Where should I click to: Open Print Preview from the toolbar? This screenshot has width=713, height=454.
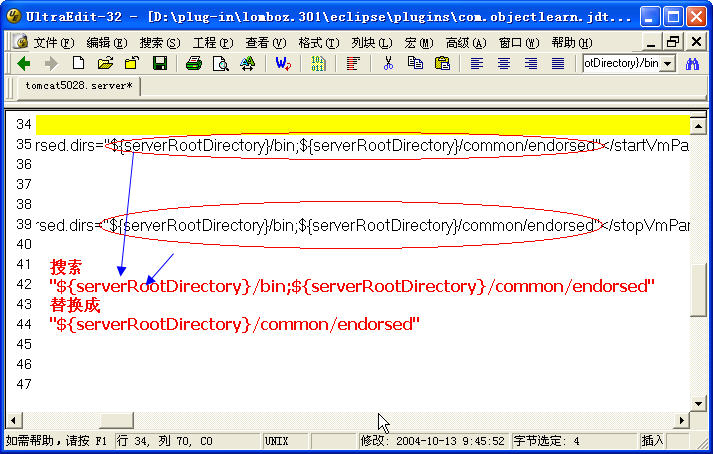tap(220, 63)
